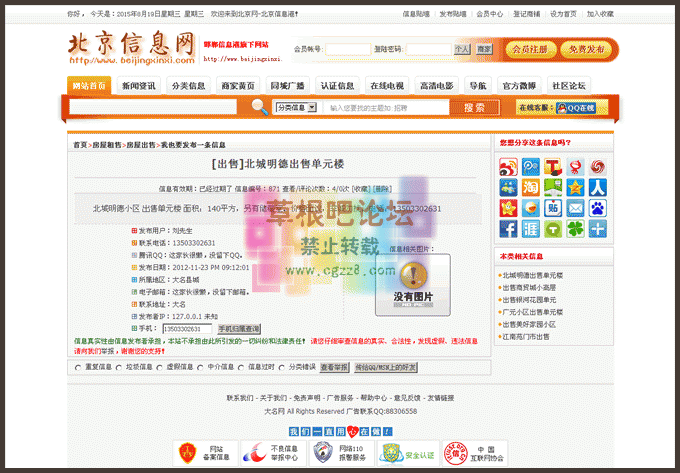The height and width of the screenshot is (473, 680).
Task: Focus the 会员帐号 input field
Action: point(348,49)
